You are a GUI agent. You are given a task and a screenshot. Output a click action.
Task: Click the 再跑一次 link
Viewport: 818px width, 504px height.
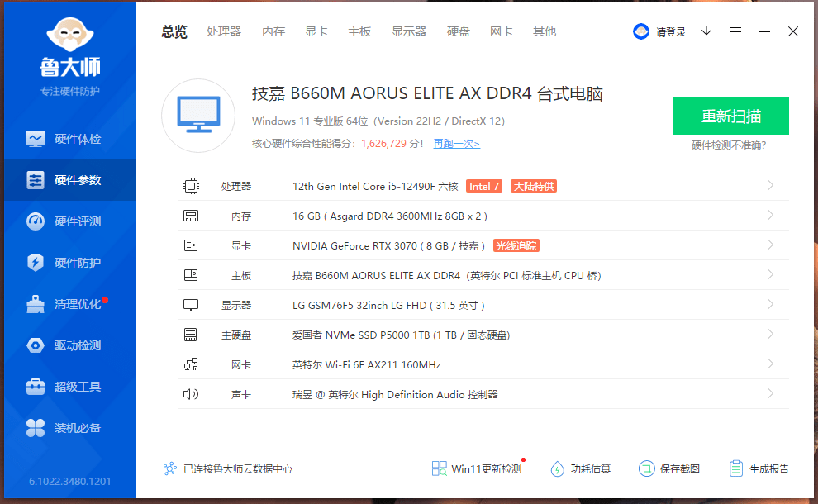tap(456, 144)
